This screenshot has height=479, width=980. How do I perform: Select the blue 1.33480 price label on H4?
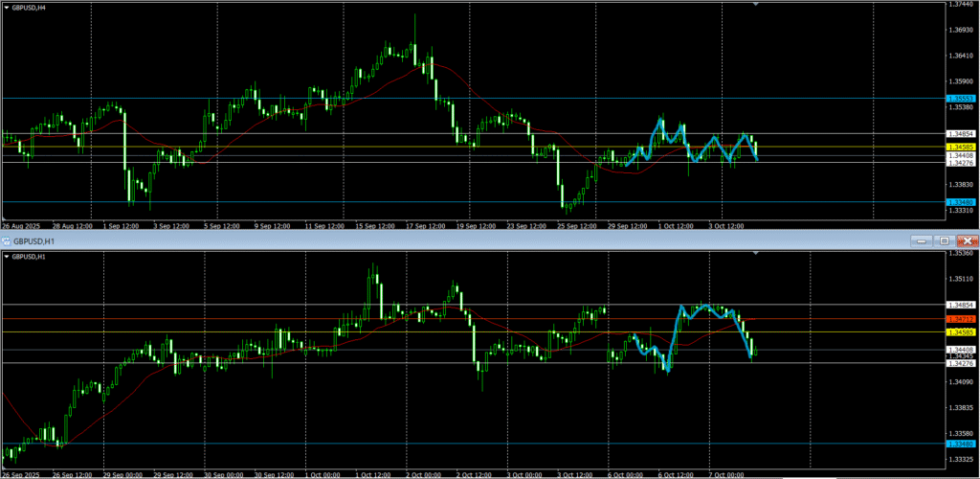[x=960, y=201]
